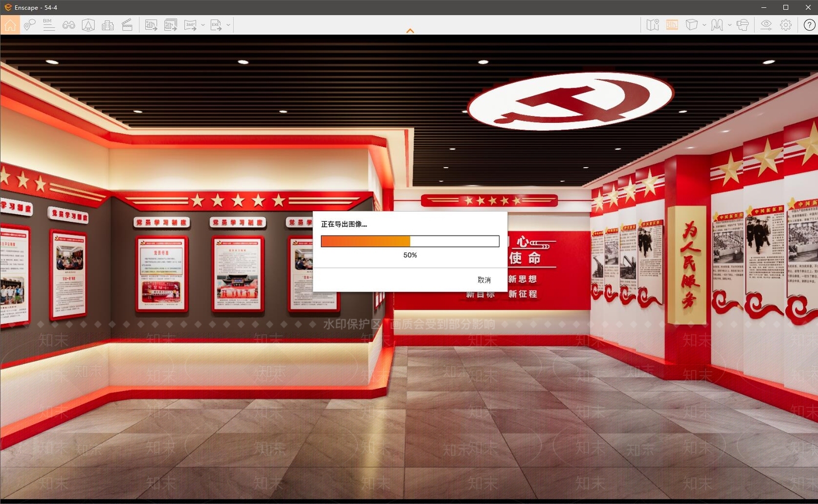Export a 360° panorama

tap(190, 25)
